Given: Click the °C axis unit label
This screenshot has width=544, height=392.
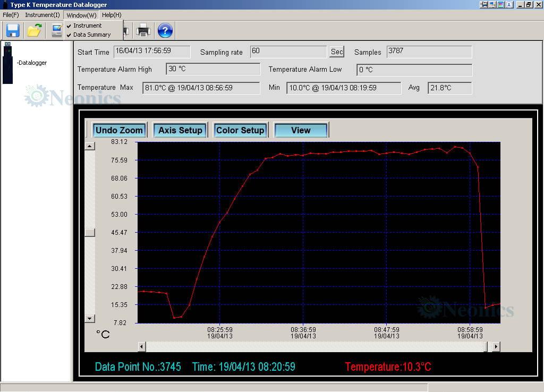Looking at the screenshot, I should click(x=103, y=334).
